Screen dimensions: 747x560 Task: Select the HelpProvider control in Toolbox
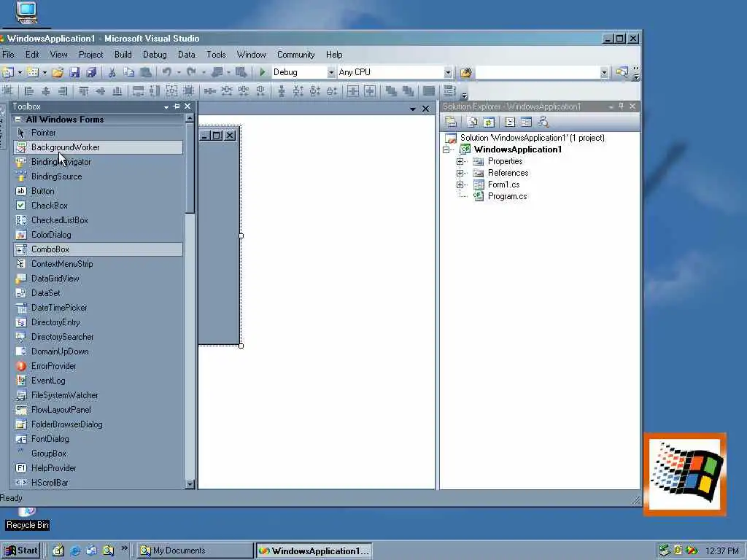tap(98, 468)
